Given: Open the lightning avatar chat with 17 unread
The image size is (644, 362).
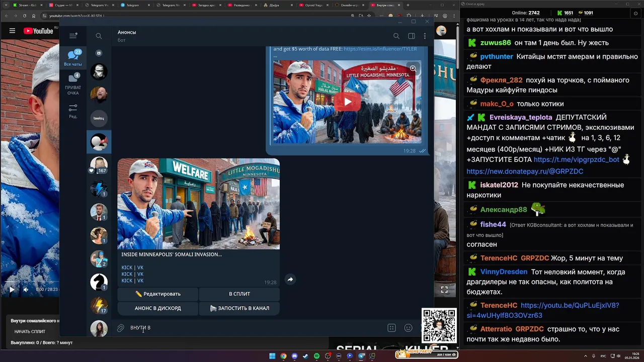Looking at the screenshot, I should [99, 305].
